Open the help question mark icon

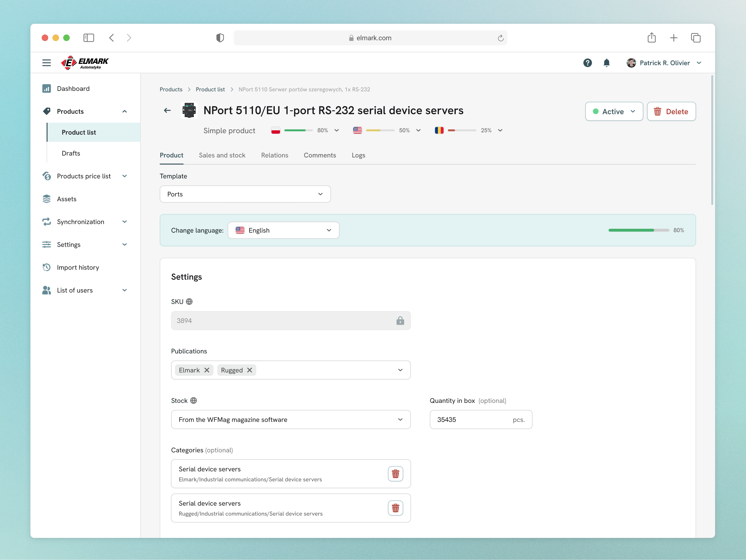pyautogui.click(x=587, y=63)
